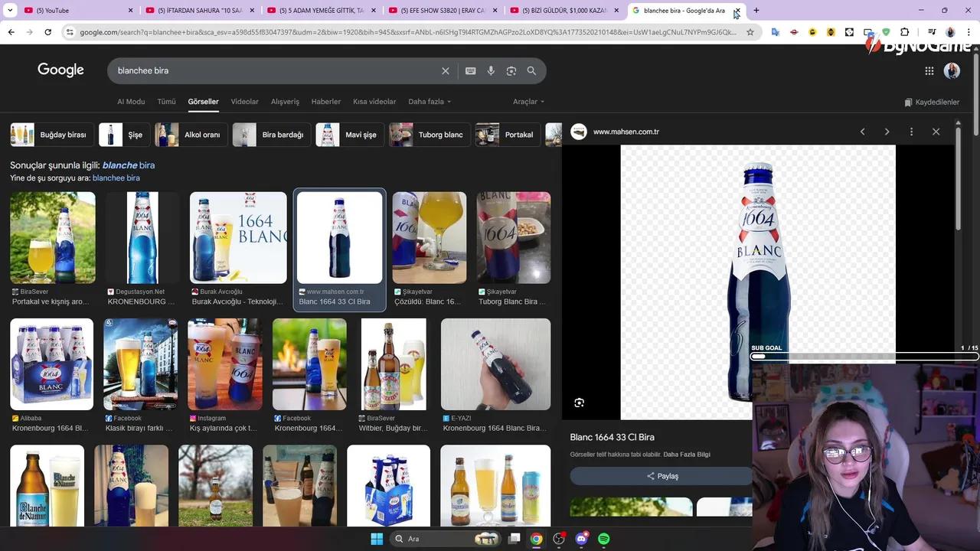Click Blanc 1664 33 Cl Bira title

[612, 437]
